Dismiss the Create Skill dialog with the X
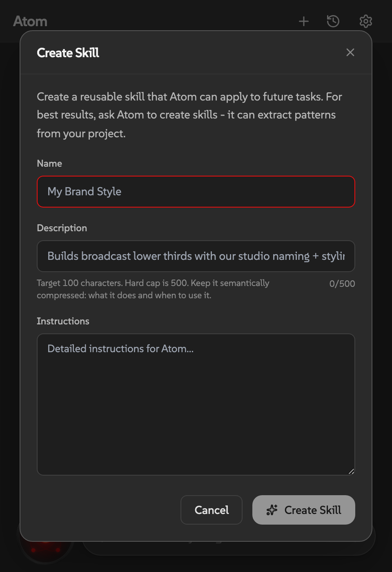The height and width of the screenshot is (572, 392). click(350, 52)
